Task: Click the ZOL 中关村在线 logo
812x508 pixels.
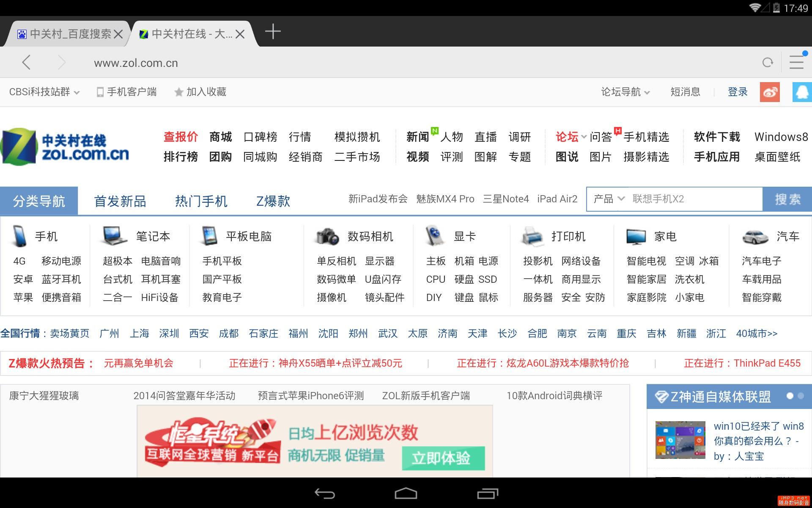Action: point(65,146)
